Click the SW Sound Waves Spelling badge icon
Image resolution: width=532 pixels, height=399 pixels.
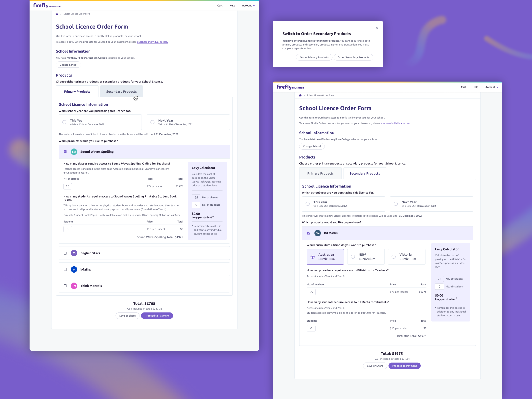[74, 152]
